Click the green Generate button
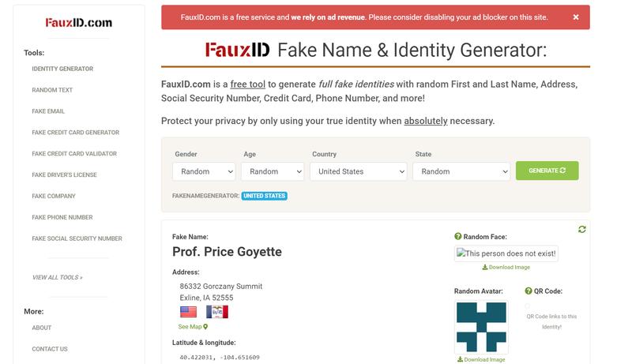632x364 pixels. [547, 171]
